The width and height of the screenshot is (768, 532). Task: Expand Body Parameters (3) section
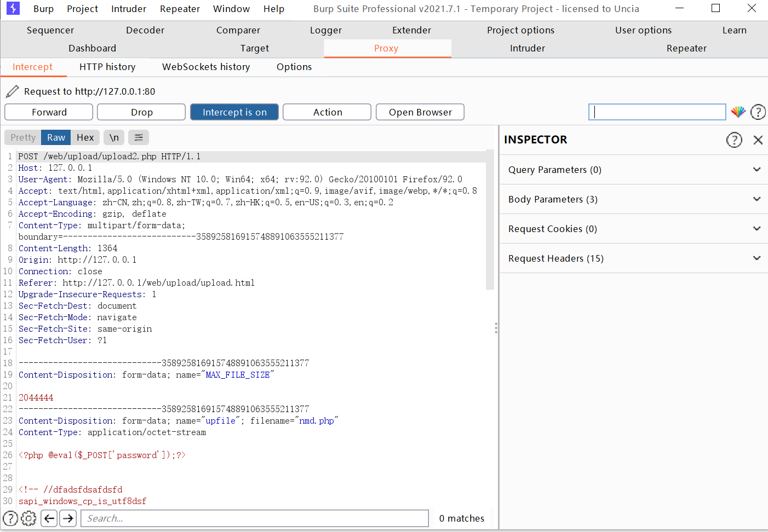(x=633, y=199)
